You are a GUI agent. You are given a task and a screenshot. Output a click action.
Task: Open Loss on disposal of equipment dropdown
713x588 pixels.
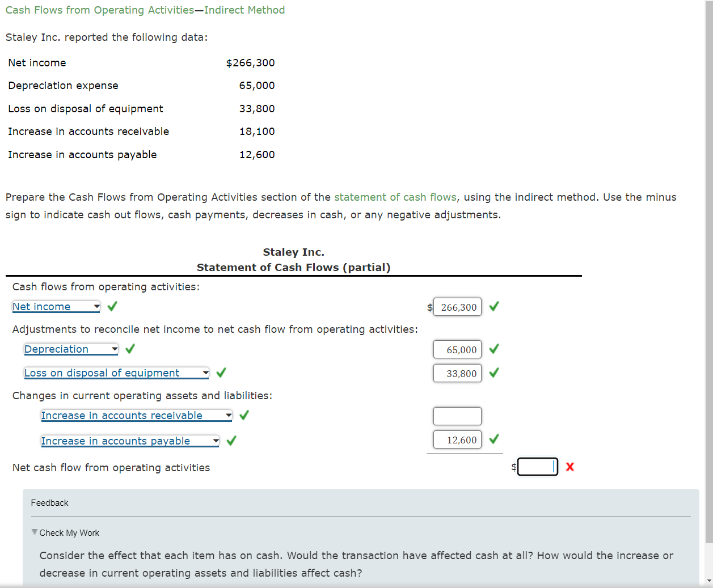117,373
